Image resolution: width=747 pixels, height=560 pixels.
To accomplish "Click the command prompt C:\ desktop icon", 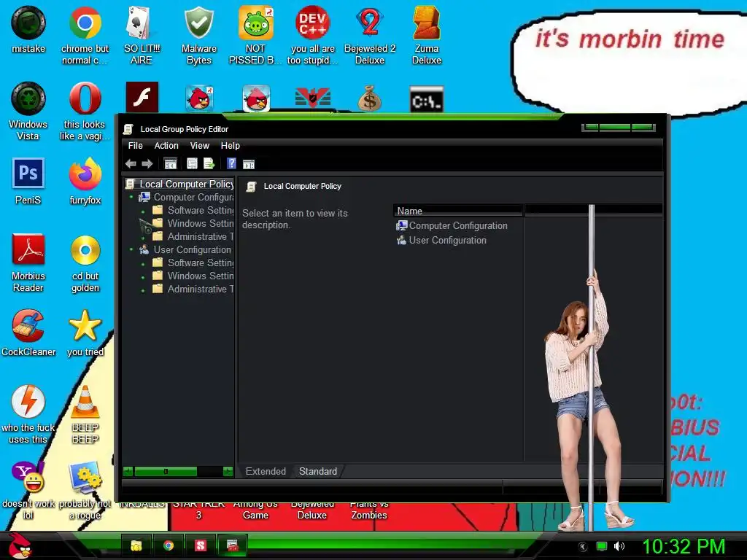I will (x=426, y=99).
